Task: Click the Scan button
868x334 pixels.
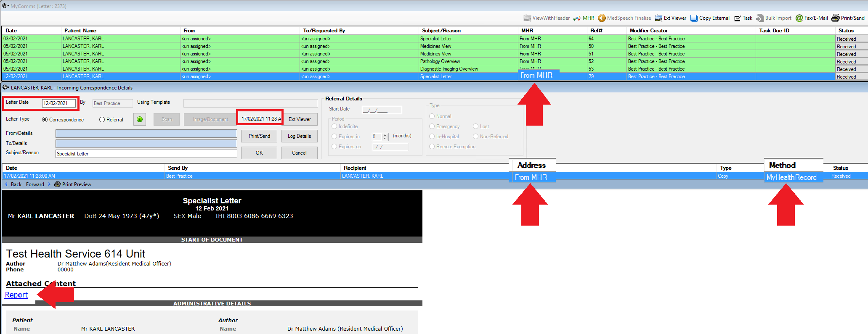Action: point(167,119)
